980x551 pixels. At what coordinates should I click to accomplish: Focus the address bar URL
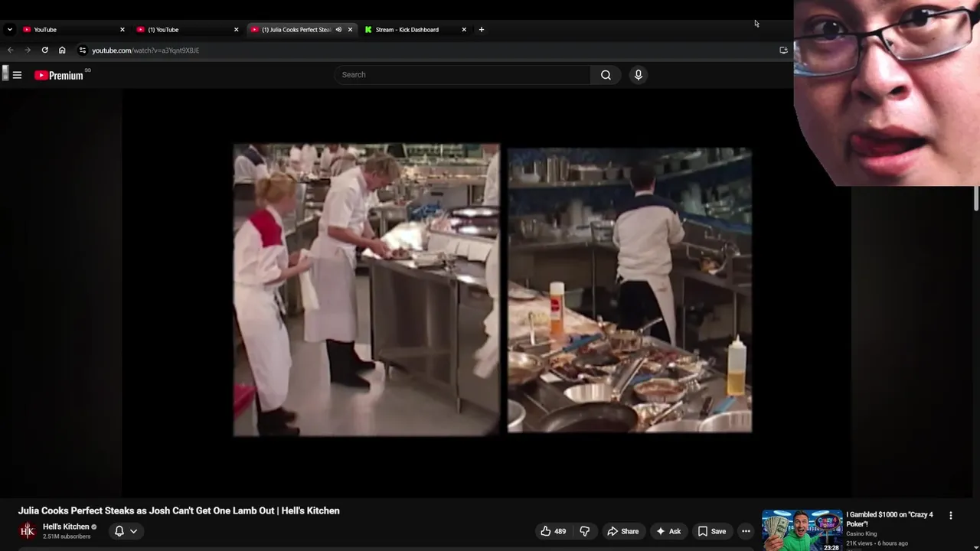click(145, 50)
